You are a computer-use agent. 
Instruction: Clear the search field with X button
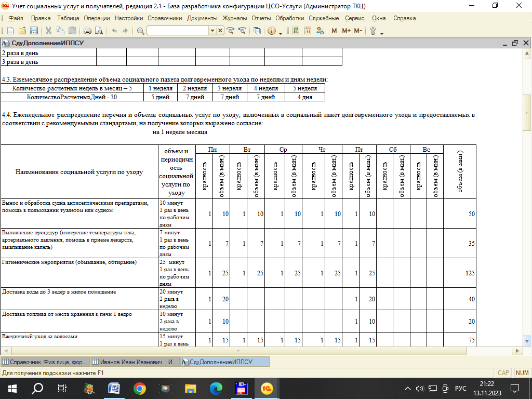click(221, 31)
